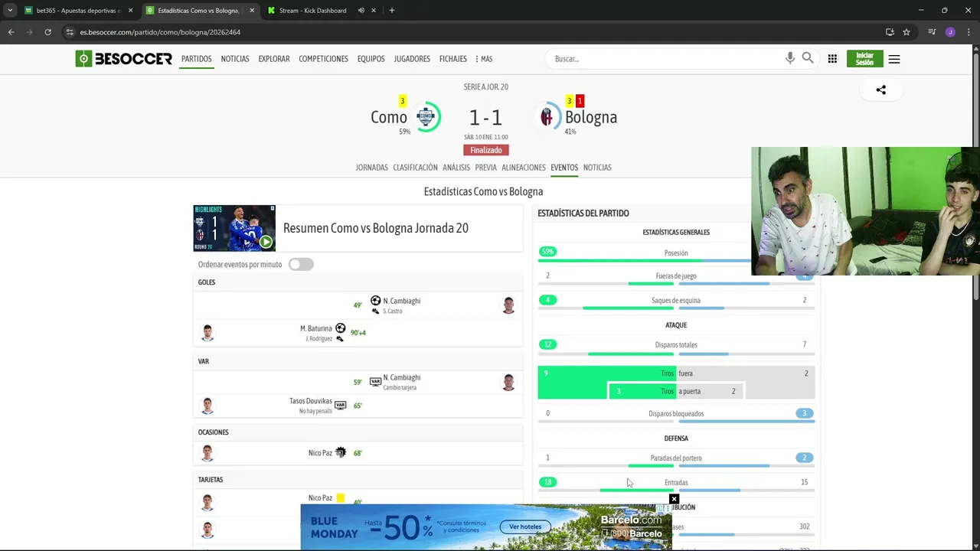The image size is (980, 551).
Task: Open the EQUIPOS menu
Action: pyautogui.click(x=371, y=59)
